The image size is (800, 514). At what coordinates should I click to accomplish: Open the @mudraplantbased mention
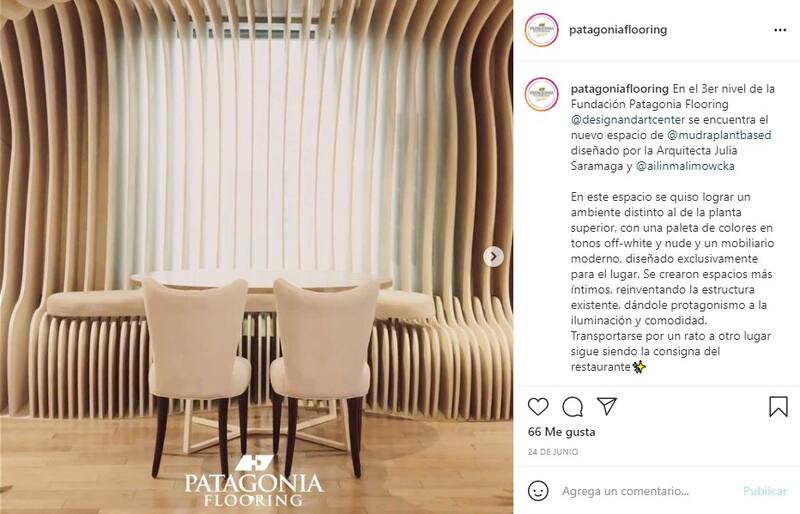719,135
